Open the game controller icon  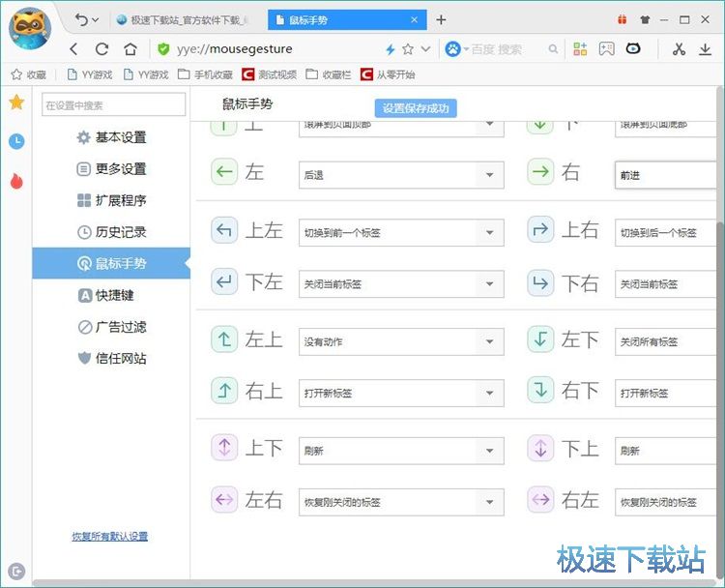tap(607, 48)
